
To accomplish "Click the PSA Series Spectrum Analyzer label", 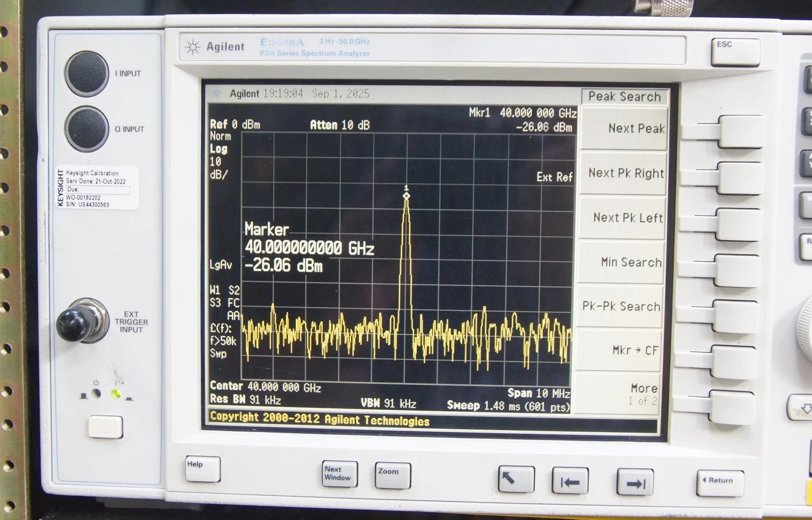I will (x=315, y=53).
